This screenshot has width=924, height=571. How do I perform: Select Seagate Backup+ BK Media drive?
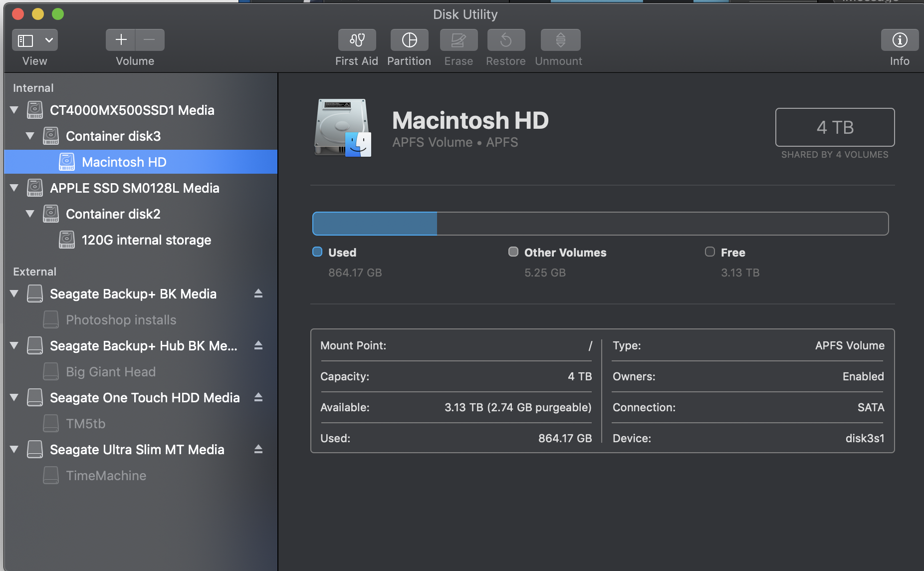pyautogui.click(x=141, y=293)
